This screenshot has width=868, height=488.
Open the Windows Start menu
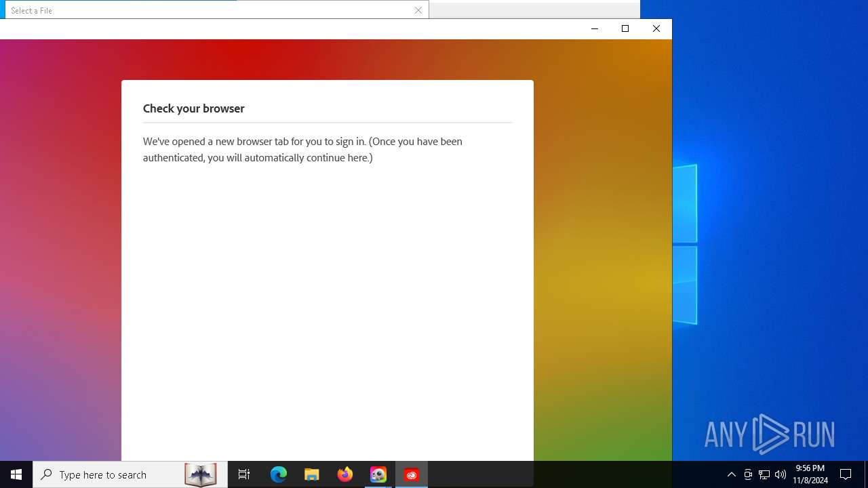pyautogui.click(x=16, y=474)
